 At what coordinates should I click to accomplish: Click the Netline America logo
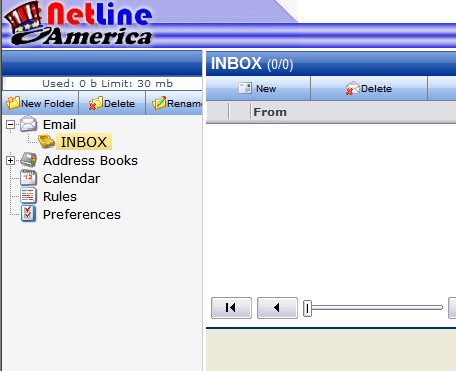point(78,23)
